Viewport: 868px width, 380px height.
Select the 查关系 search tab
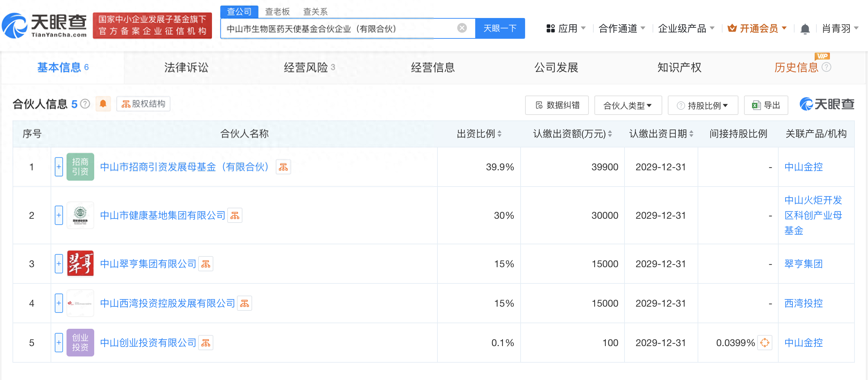point(315,12)
